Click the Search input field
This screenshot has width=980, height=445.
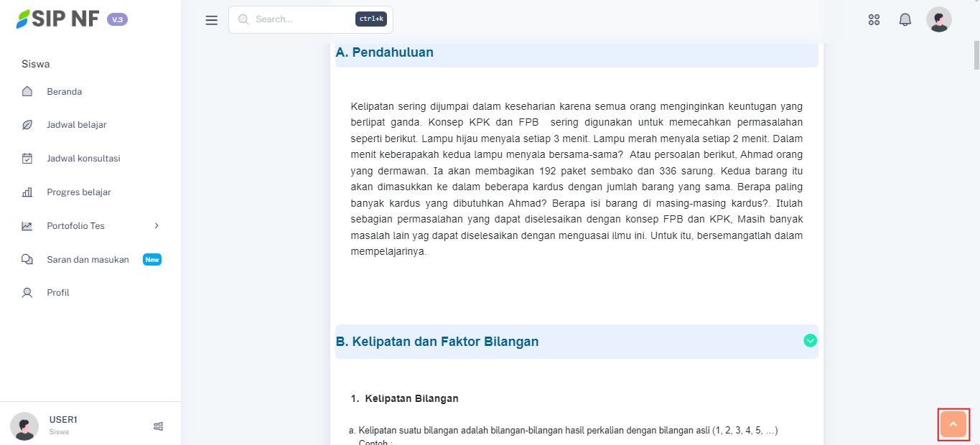(x=302, y=19)
